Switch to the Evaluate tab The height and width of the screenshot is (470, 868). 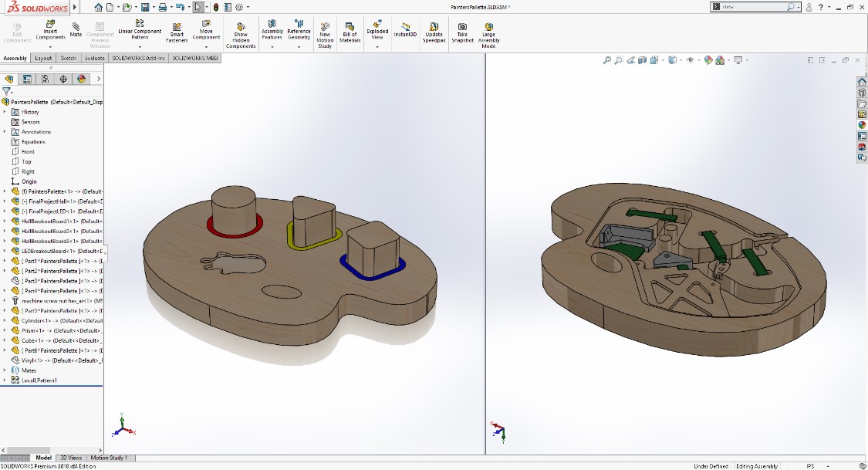point(95,58)
